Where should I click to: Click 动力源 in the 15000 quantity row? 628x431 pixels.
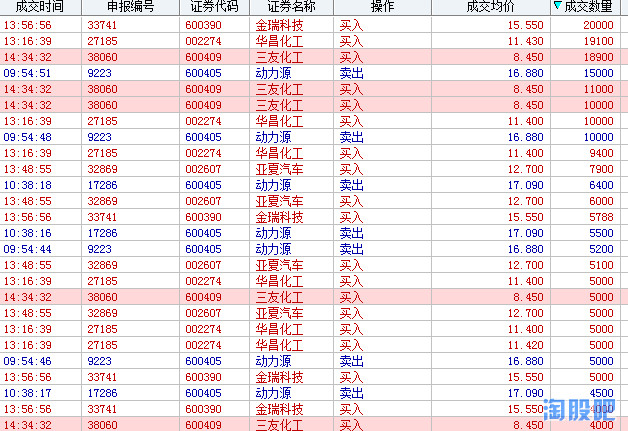coord(273,73)
